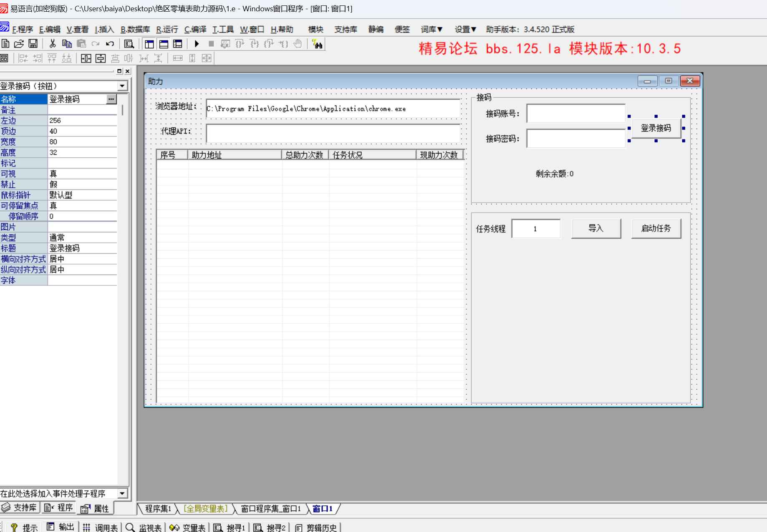This screenshot has width=767, height=532.
Task: Switch to the 支持库 panel tab
Action: (20, 508)
